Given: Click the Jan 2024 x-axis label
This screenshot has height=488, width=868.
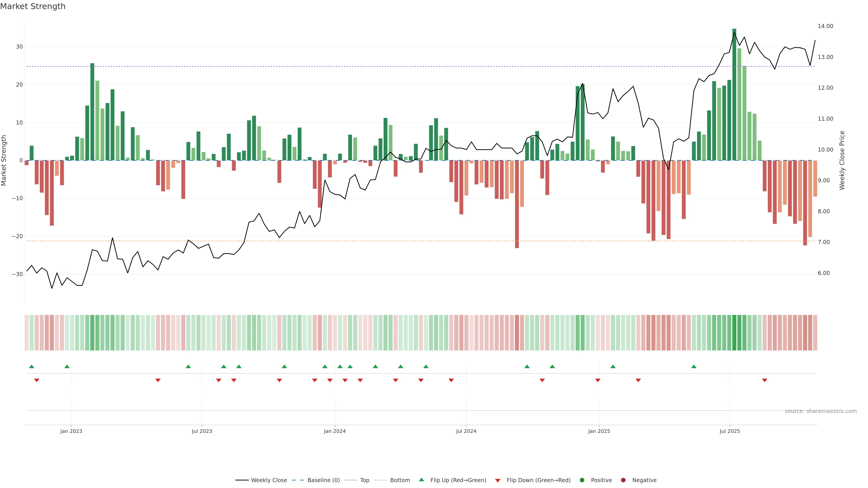Looking at the screenshot, I should tap(335, 431).
